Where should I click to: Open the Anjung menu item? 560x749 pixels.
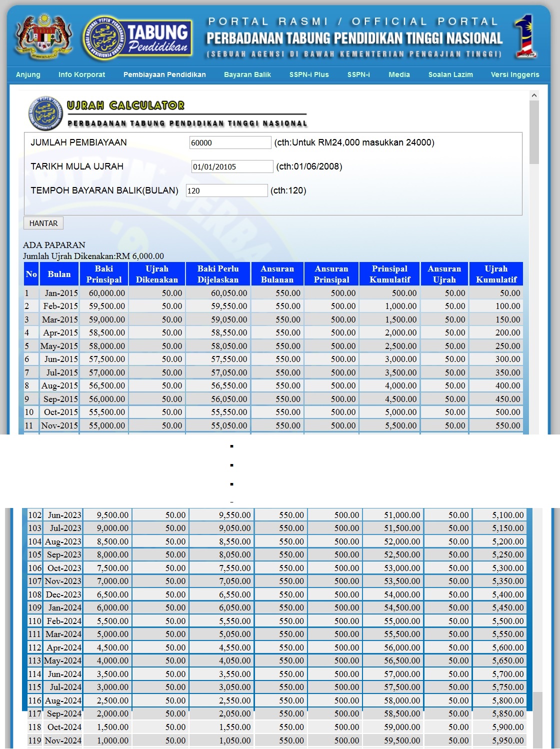[28, 74]
